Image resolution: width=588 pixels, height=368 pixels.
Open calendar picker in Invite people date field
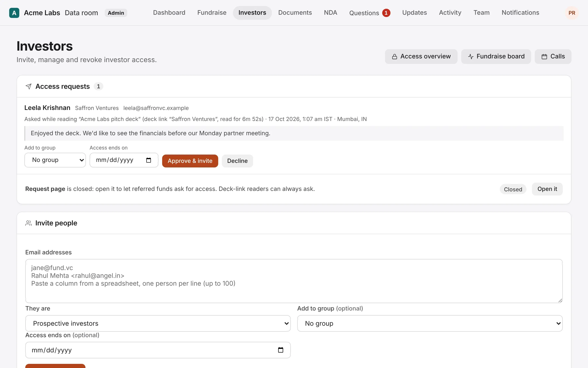pos(281,350)
